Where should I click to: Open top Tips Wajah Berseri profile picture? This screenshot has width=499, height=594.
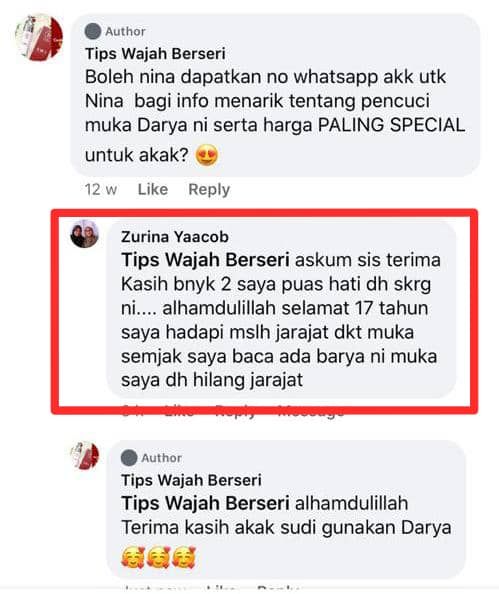coord(39,37)
